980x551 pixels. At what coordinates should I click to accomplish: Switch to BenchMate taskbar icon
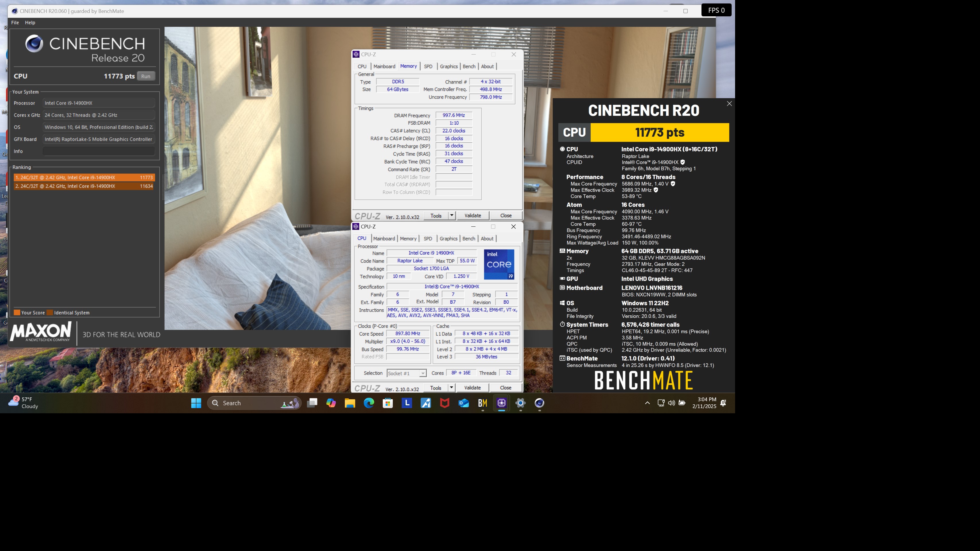tap(483, 403)
